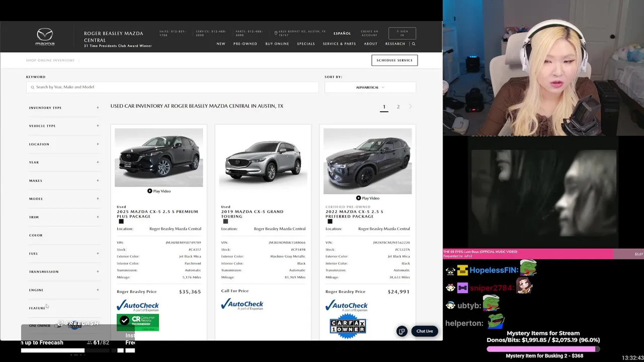Image resolution: width=644 pixels, height=362 pixels.
Task: Click the AutoCheck logo under the 2019 CX-5
Action: coord(242,304)
